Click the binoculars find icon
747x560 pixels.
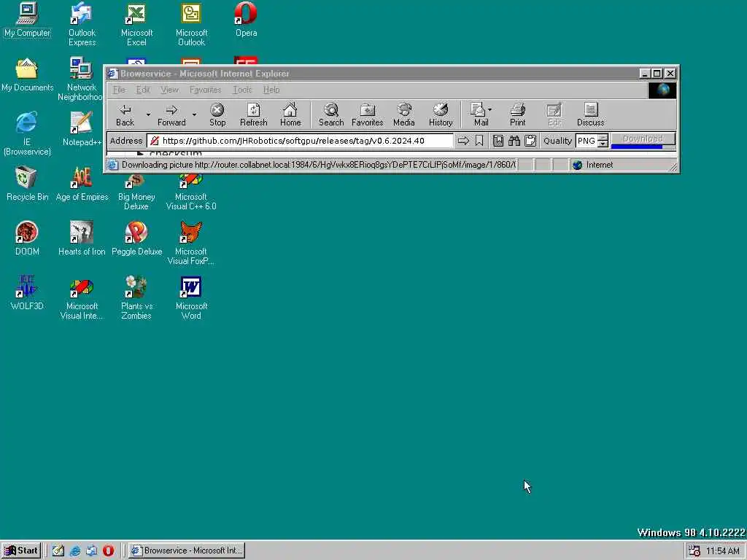514,141
